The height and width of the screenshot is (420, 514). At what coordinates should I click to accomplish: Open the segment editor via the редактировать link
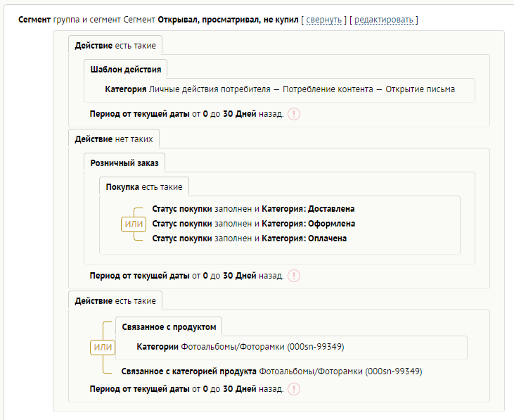click(x=384, y=19)
